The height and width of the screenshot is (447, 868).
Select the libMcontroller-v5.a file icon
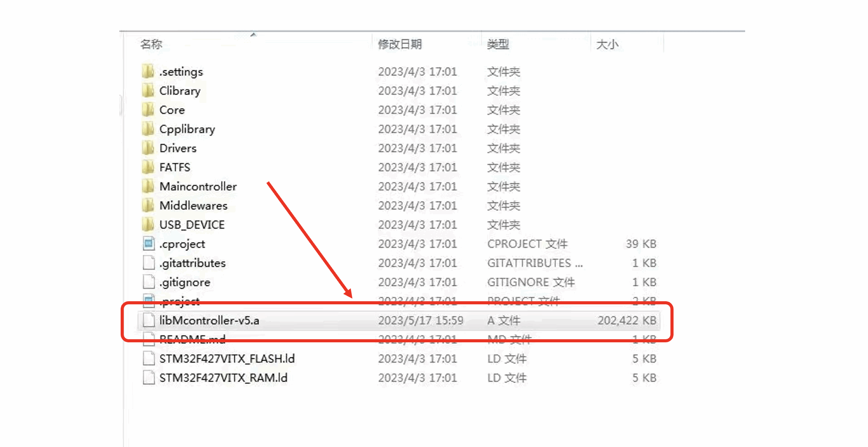coord(149,320)
